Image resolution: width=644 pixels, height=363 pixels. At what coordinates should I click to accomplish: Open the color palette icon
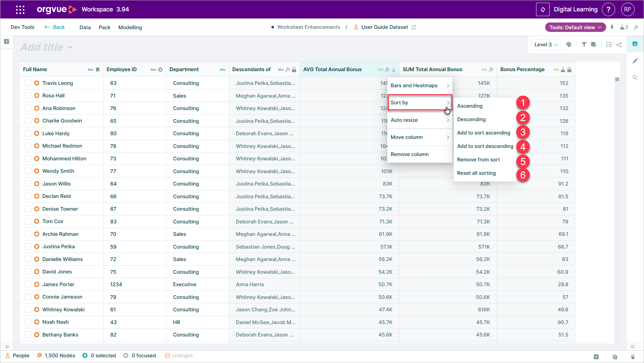569,45
